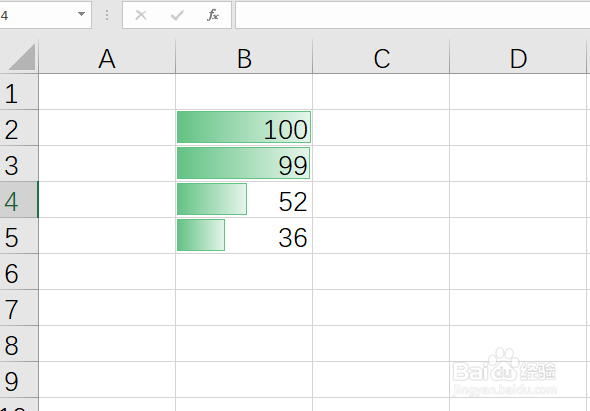Select column B header
The width and height of the screenshot is (590, 411).
pyautogui.click(x=244, y=57)
